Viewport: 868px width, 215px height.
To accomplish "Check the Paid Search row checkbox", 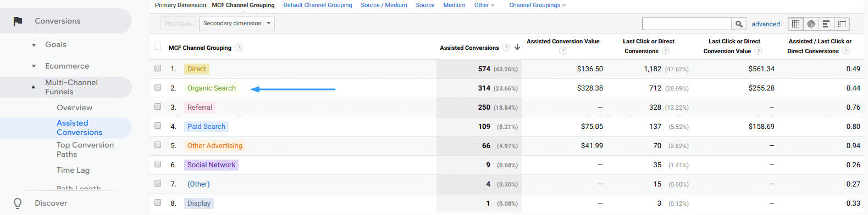I will [158, 126].
